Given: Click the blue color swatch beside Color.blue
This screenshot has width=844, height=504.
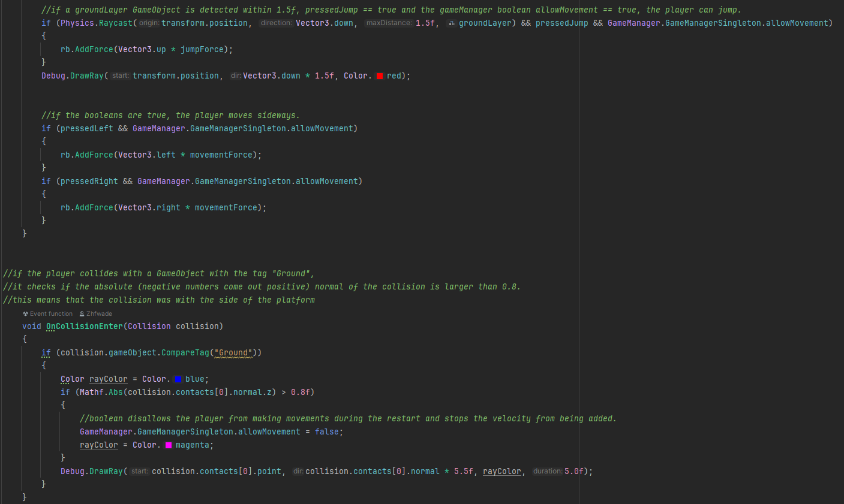Looking at the screenshot, I should (x=178, y=379).
